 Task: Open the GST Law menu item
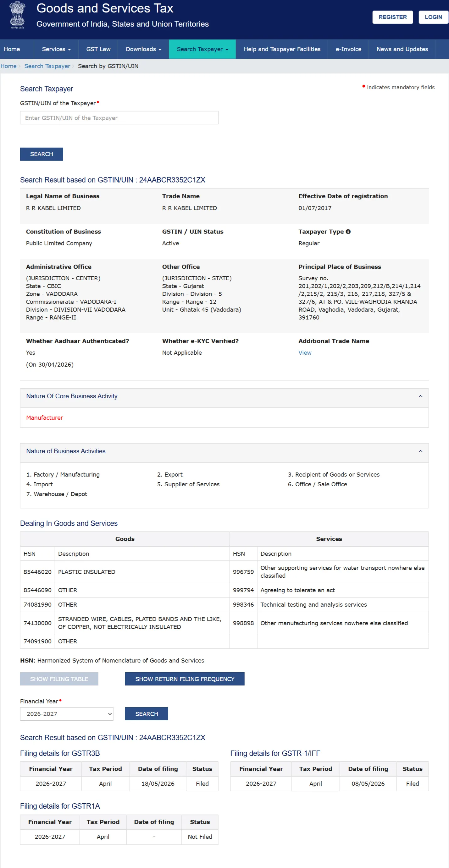(x=98, y=49)
